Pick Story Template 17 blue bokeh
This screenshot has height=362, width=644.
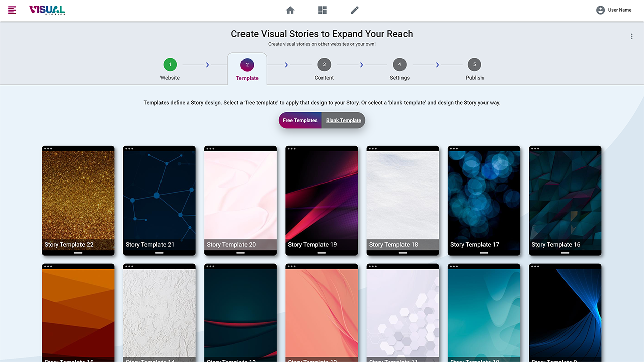[x=484, y=201]
